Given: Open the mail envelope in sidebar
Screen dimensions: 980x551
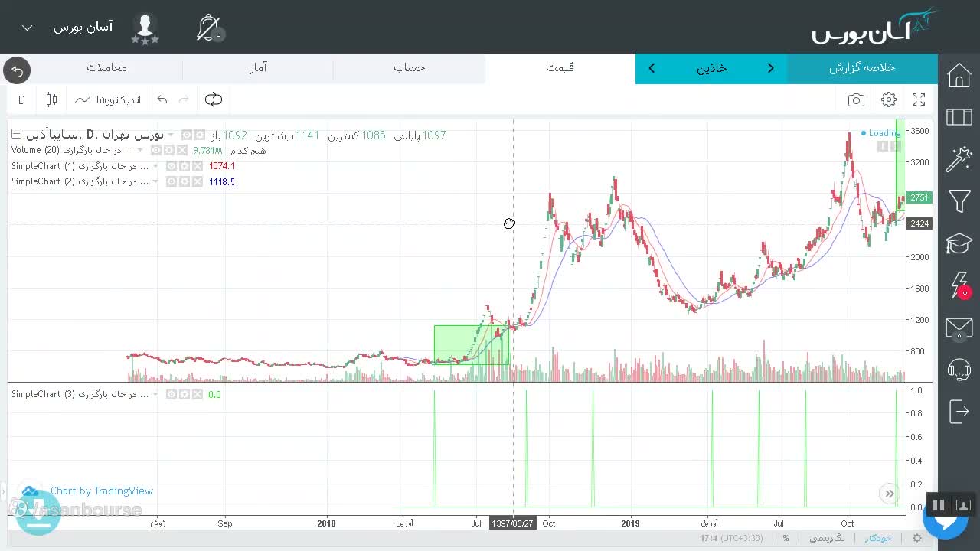Looking at the screenshot, I should click(959, 328).
